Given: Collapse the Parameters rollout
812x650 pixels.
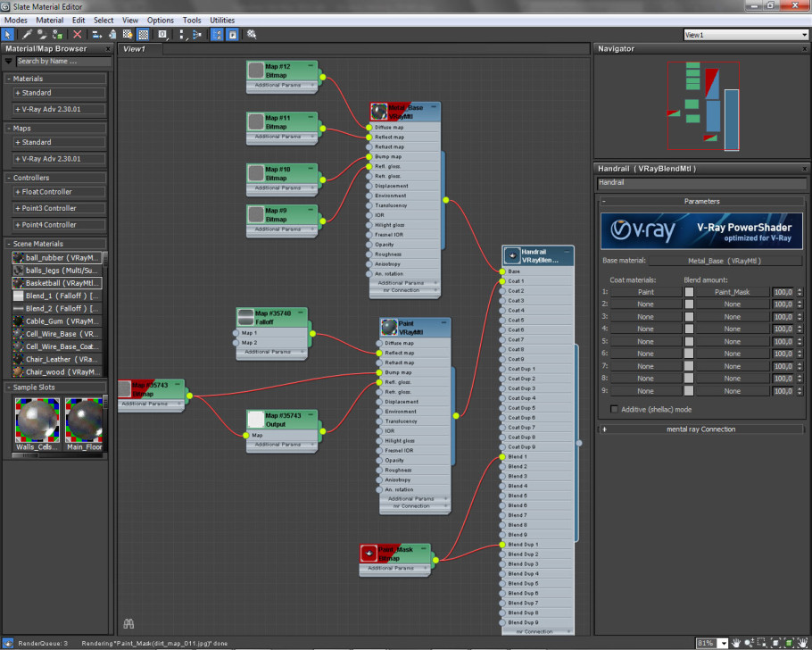Looking at the screenshot, I should pos(604,201).
